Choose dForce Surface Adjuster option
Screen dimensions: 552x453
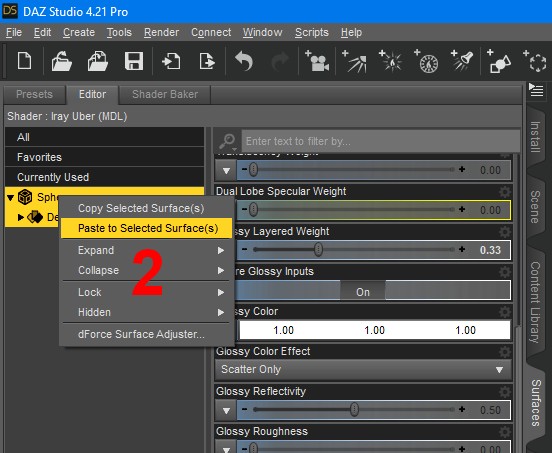point(146,334)
